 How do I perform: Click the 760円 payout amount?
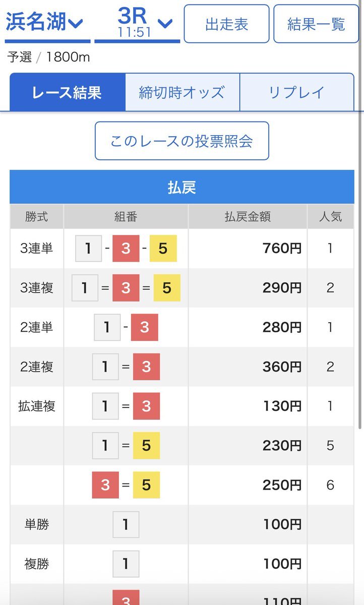[x=282, y=249]
